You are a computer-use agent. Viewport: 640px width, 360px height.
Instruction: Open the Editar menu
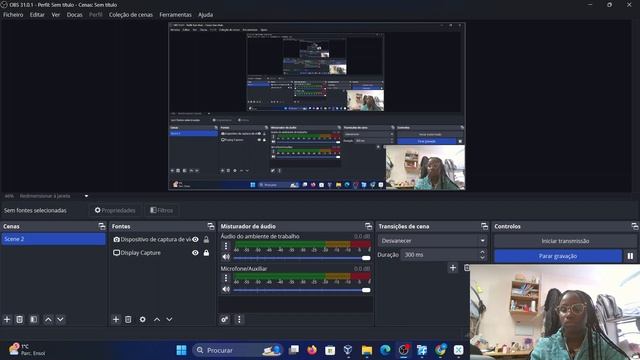(x=37, y=15)
